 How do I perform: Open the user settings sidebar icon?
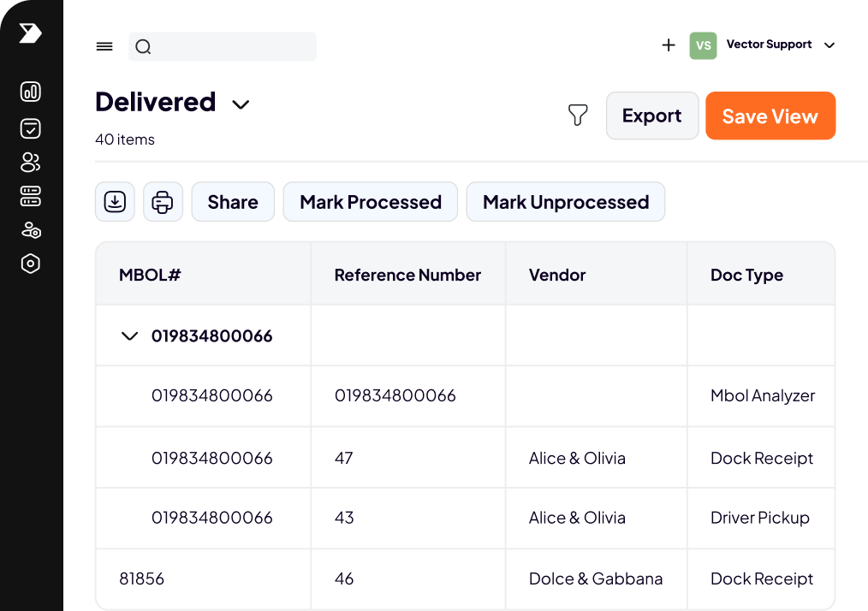pos(31,230)
